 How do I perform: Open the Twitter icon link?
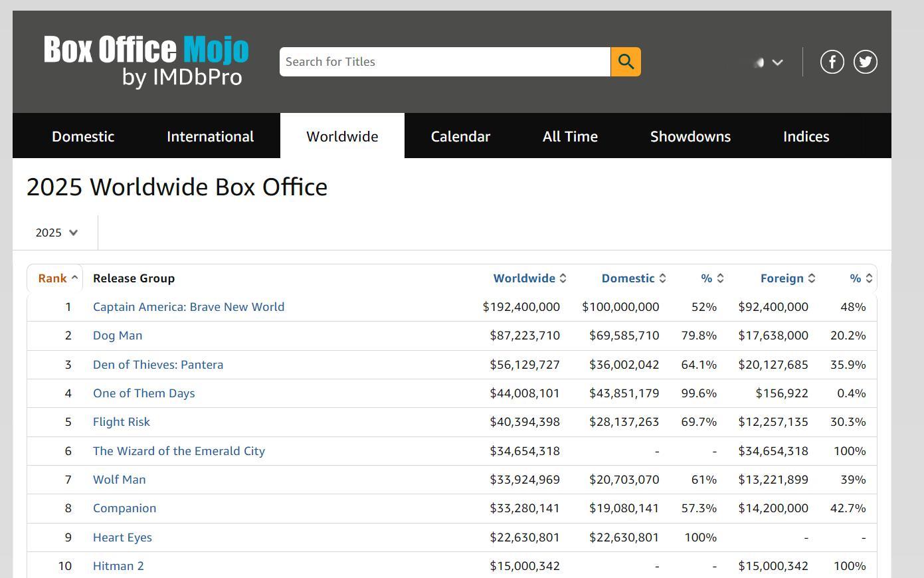pos(866,62)
